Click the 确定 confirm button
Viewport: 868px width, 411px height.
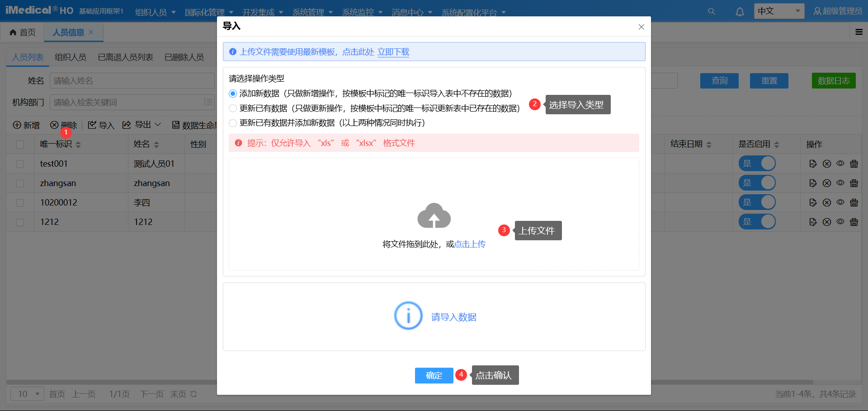tap(433, 375)
